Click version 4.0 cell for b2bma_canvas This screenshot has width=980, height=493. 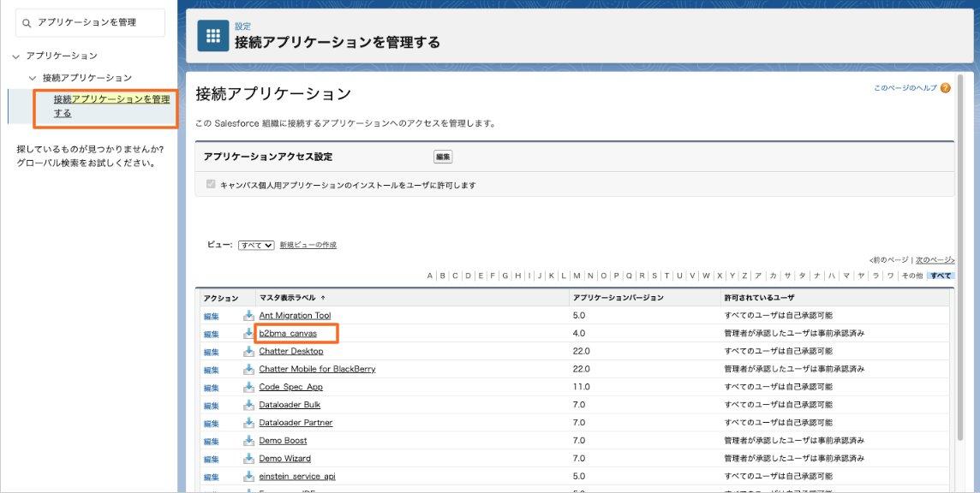tap(579, 334)
